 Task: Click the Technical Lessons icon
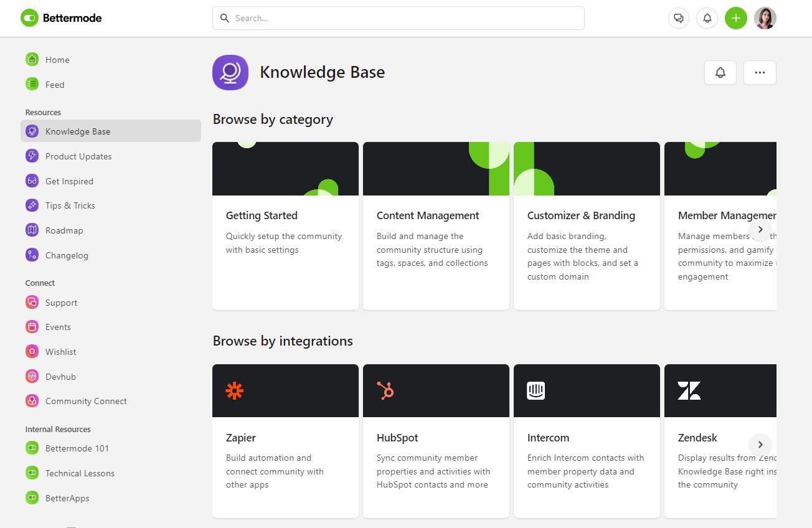(x=32, y=473)
